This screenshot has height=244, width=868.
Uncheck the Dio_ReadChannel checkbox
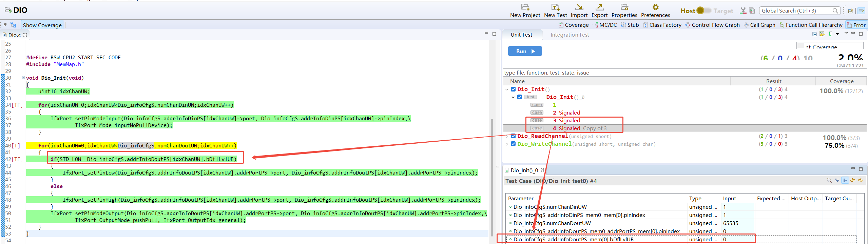tap(513, 136)
